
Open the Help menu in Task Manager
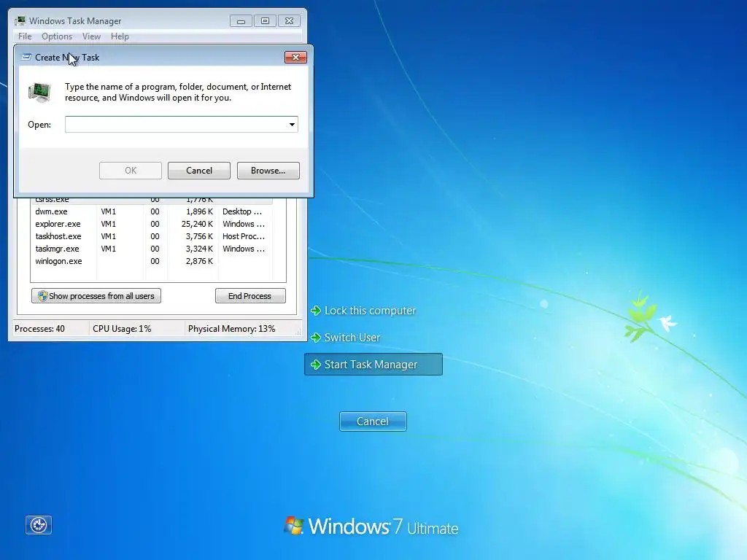(x=120, y=36)
